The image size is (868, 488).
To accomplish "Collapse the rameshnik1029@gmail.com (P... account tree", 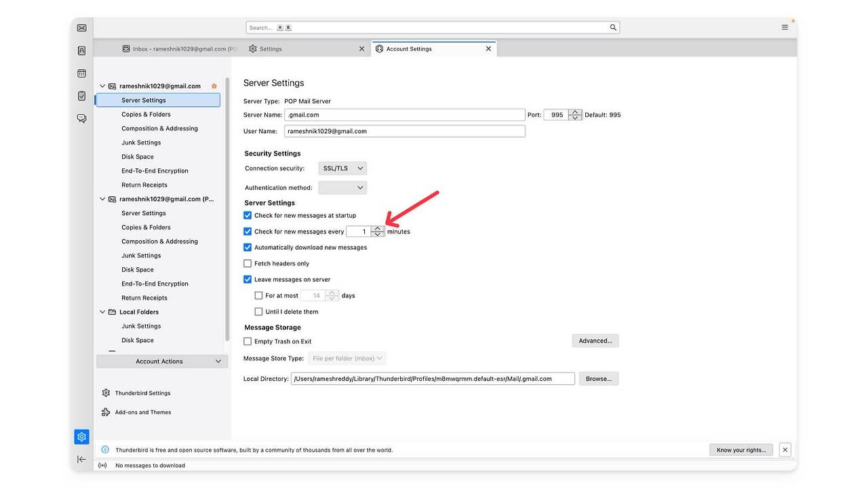I will tap(102, 200).
